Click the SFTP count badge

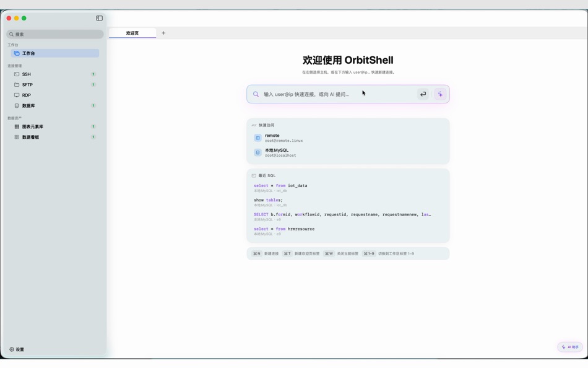point(93,85)
